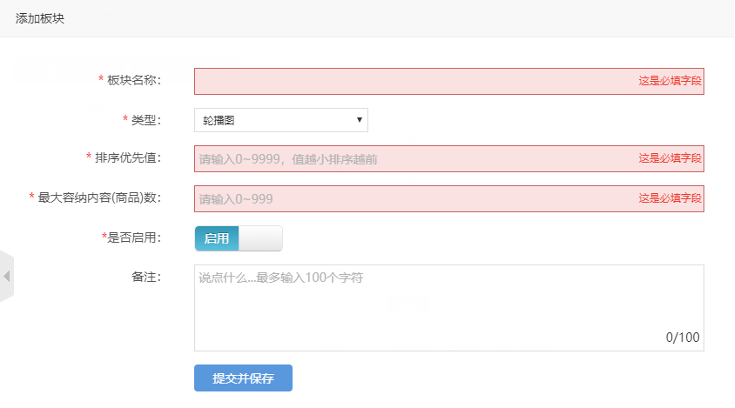Click the 排序优先值 input field
This screenshot has height=408, width=735.
(449, 159)
